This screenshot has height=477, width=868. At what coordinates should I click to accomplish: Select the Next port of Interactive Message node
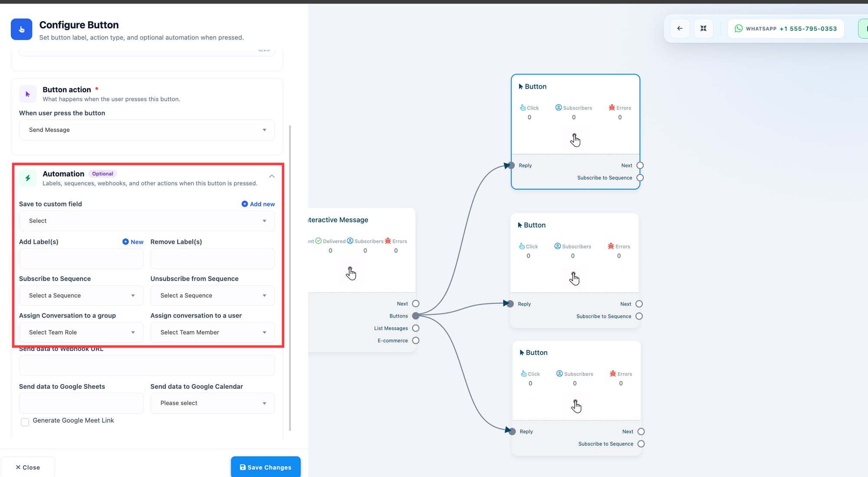coord(416,304)
